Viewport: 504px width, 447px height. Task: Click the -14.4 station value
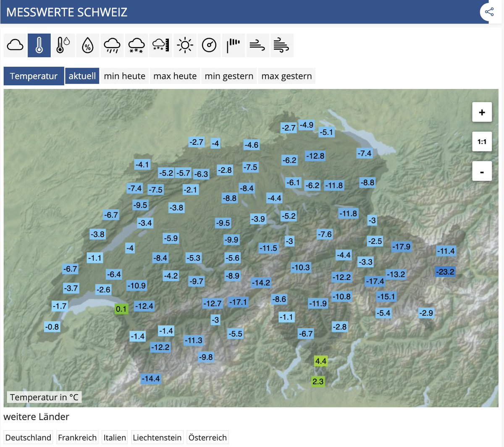pyautogui.click(x=151, y=379)
